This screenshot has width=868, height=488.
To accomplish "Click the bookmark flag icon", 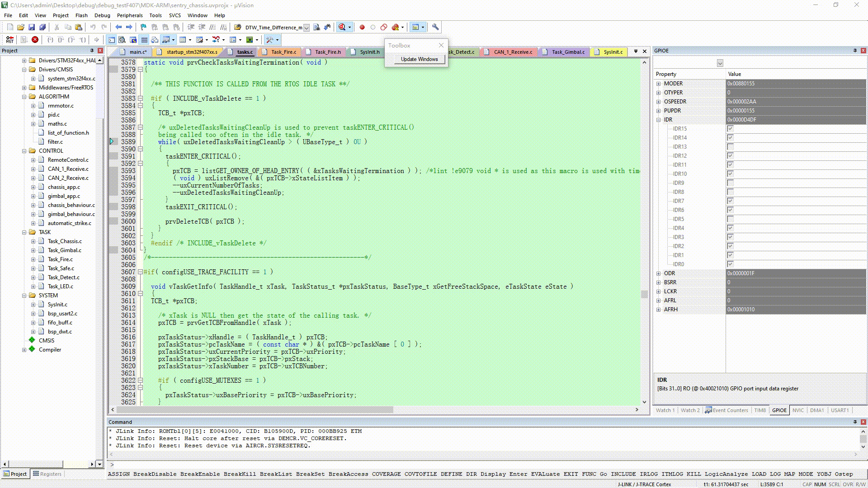I will point(143,27).
